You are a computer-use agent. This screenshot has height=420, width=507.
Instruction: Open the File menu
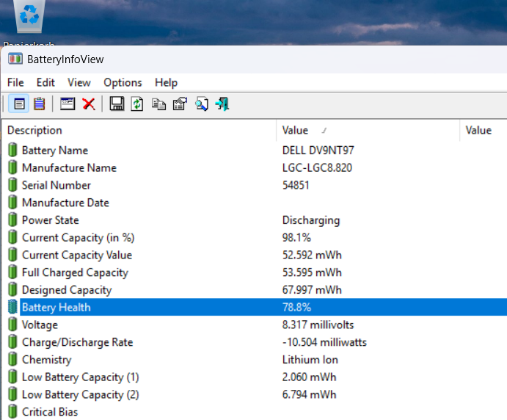click(15, 82)
